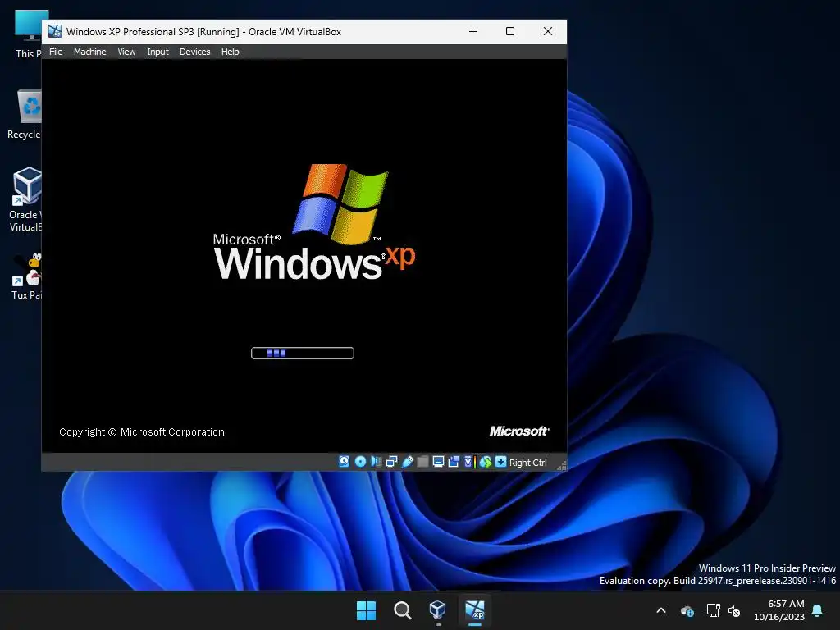Open the View menu
The image size is (840, 630).
click(126, 52)
